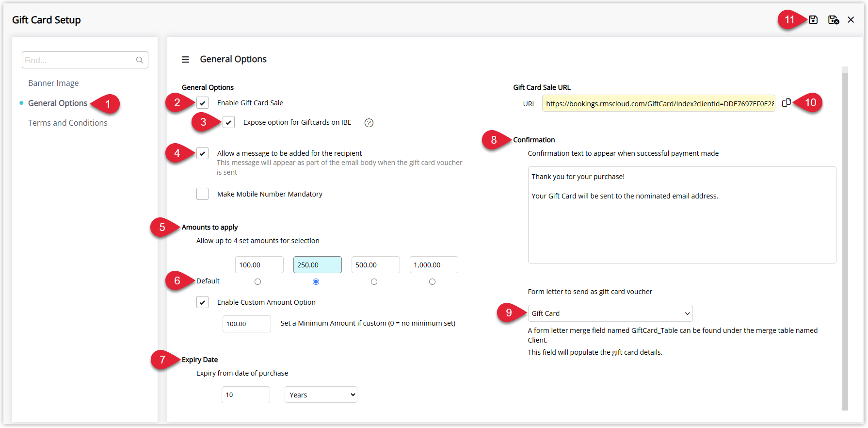The width and height of the screenshot is (868, 428).
Task: Click the Enable Custom Amount Option label
Action: 266,302
